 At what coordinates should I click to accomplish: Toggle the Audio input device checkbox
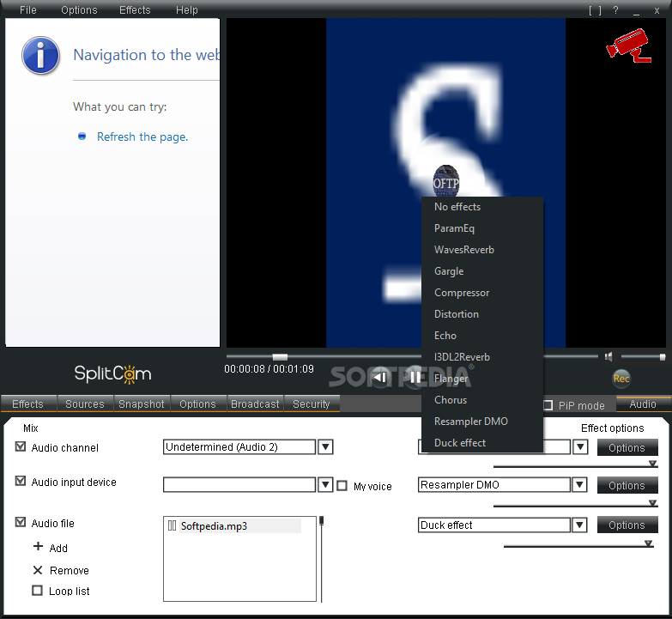point(20,481)
